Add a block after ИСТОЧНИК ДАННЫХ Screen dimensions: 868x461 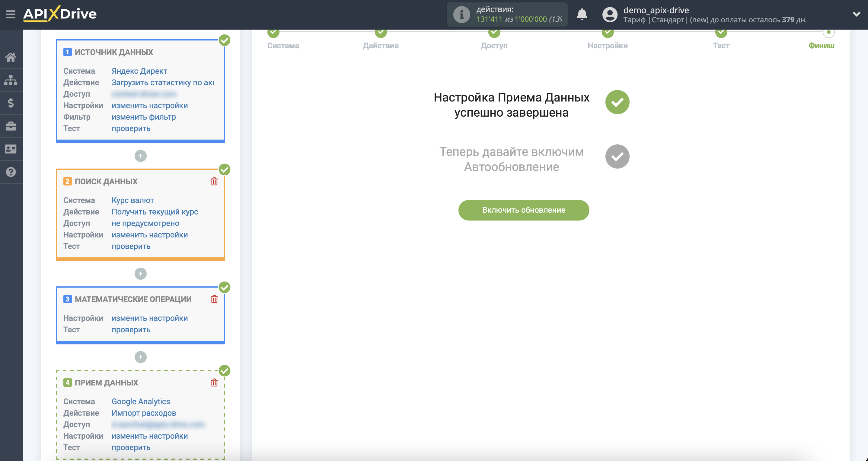[x=141, y=156]
